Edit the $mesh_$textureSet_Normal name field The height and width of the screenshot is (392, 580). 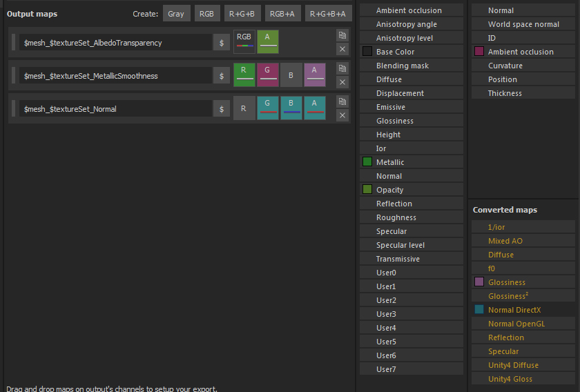tap(115, 109)
